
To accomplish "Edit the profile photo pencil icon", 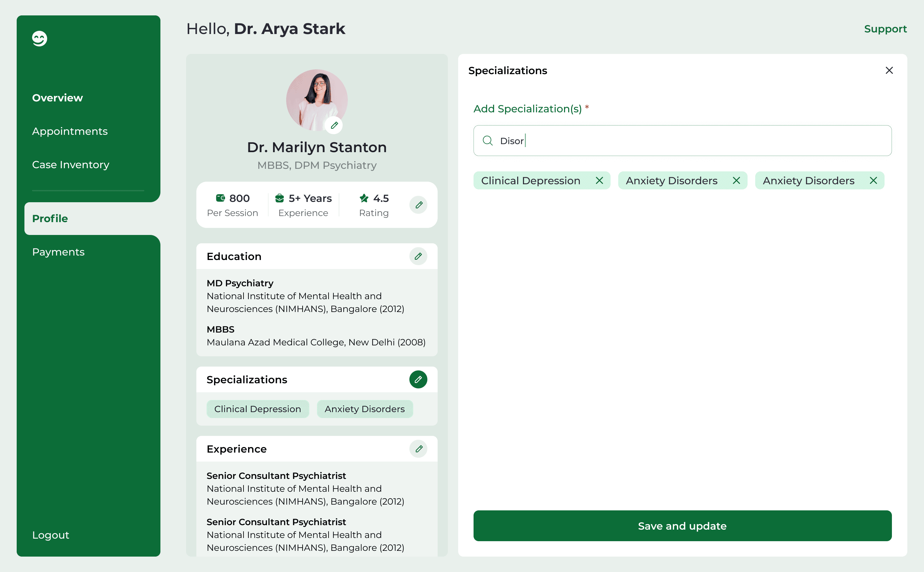I will [334, 126].
